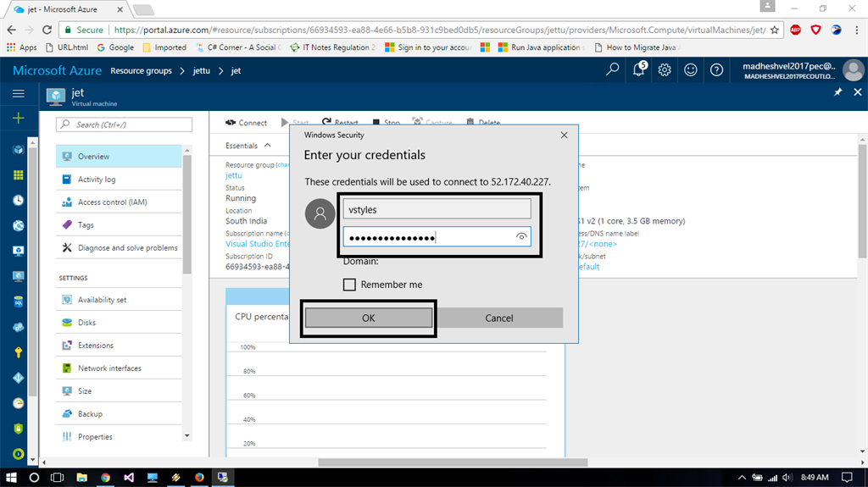Open Availability set settings
The image size is (868, 487).
(x=119, y=299)
